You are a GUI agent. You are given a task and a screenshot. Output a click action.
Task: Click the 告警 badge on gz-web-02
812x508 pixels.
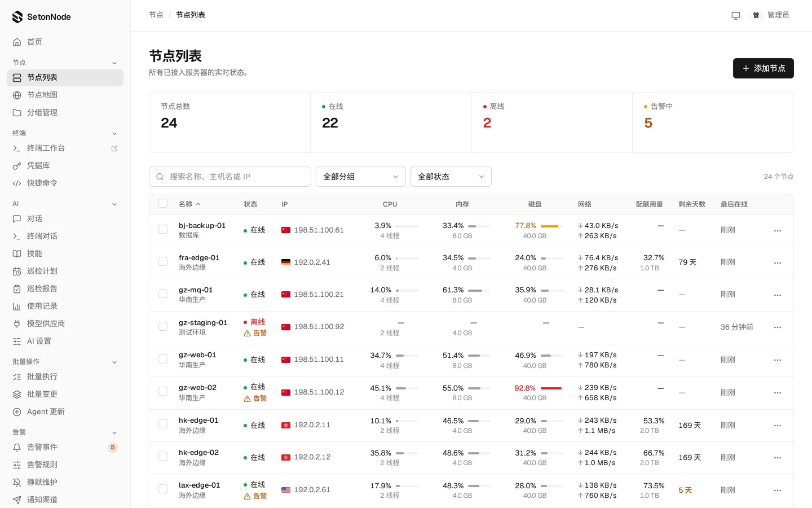[255, 398]
